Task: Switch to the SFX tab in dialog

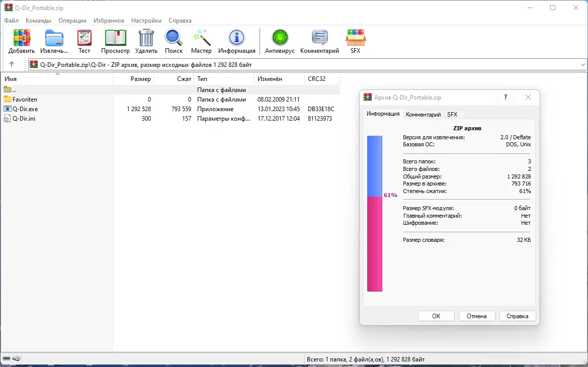Action: [452, 114]
